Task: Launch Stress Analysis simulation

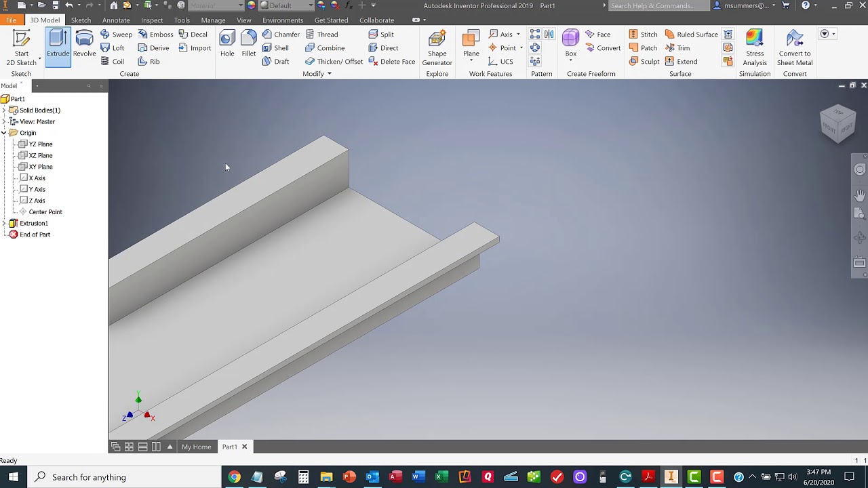Action: coord(755,47)
